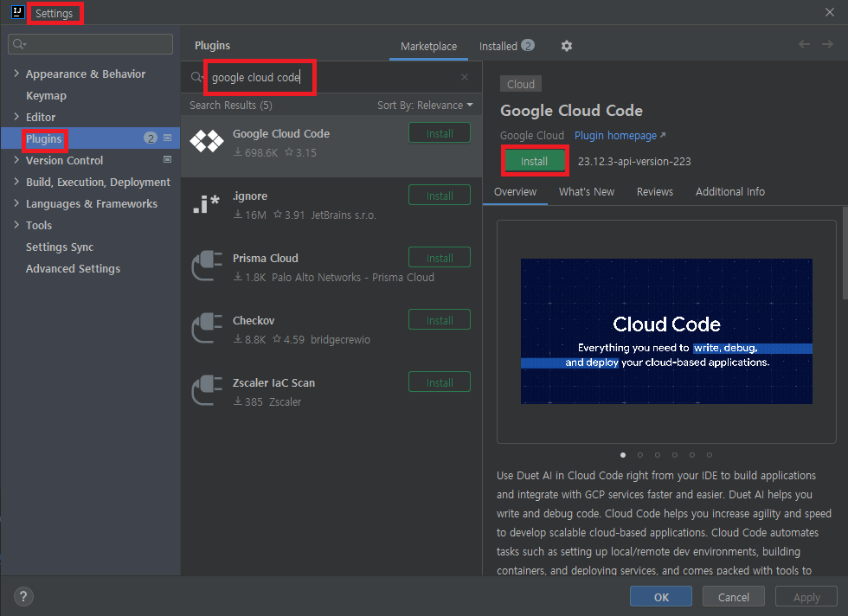Select Keymap in settings tree
The width and height of the screenshot is (848, 616).
tap(46, 95)
